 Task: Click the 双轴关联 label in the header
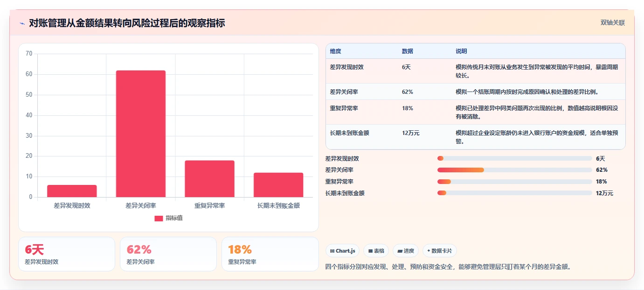pos(612,22)
